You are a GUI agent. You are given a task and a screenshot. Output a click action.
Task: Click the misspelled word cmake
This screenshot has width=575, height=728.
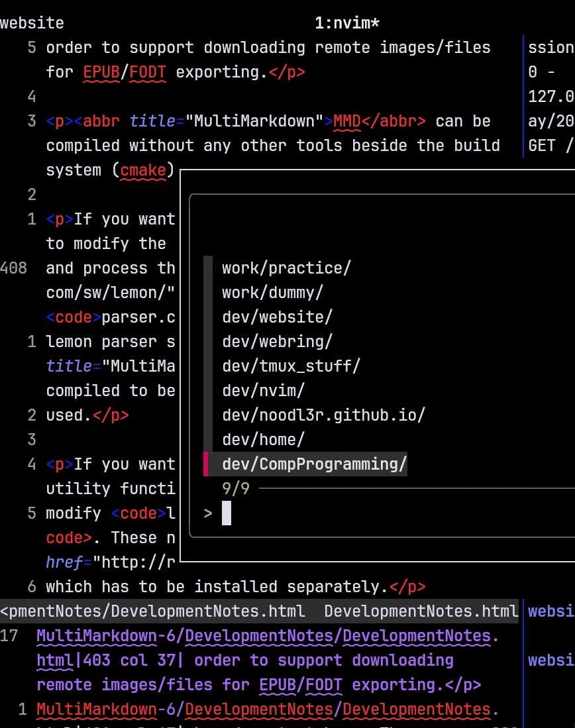pyautogui.click(x=142, y=170)
